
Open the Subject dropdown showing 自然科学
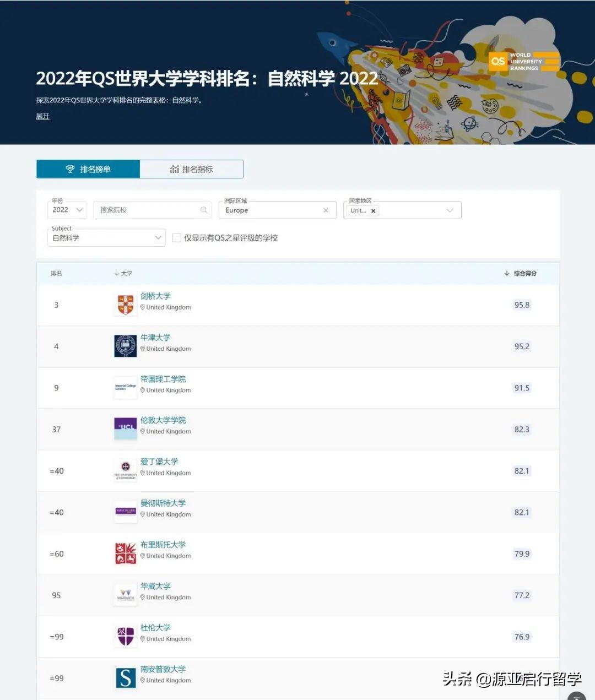pyautogui.click(x=106, y=237)
